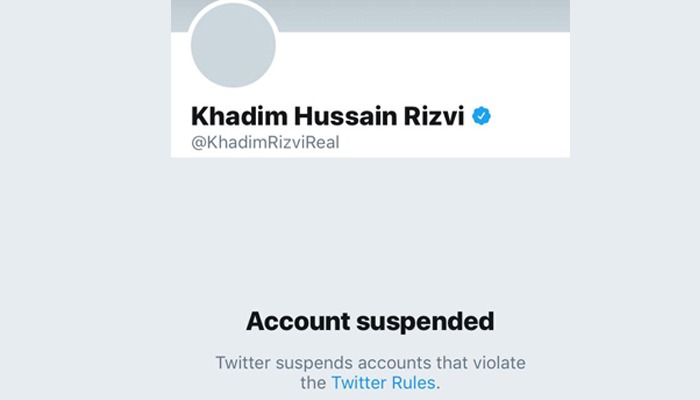Click the word Twitter starting the notice
Viewport: 700px width, 400px height.
(243, 362)
